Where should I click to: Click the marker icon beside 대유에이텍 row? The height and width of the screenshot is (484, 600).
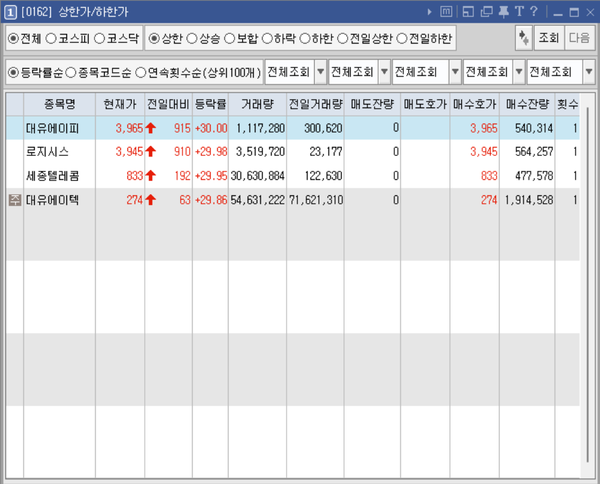click(14, 200)
